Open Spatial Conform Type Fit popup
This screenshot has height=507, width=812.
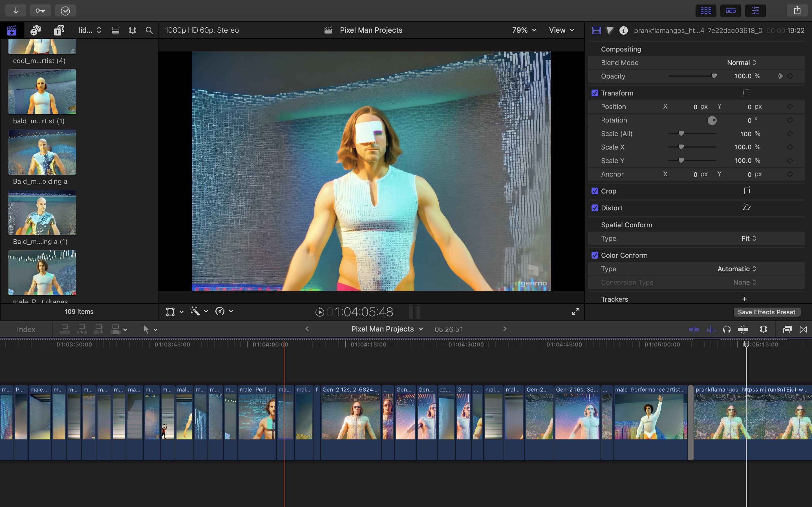click(x=749, y=238)
